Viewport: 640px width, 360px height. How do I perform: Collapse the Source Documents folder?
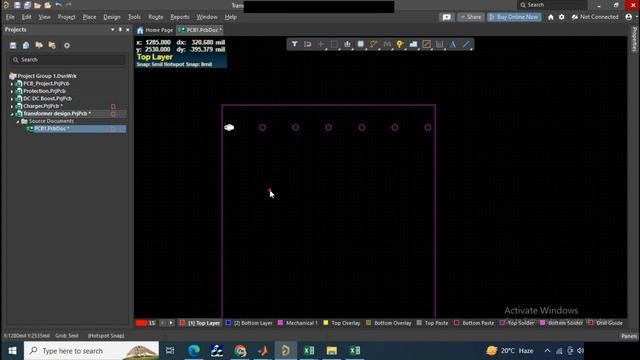pyautogui.click(x=18, y=121)
